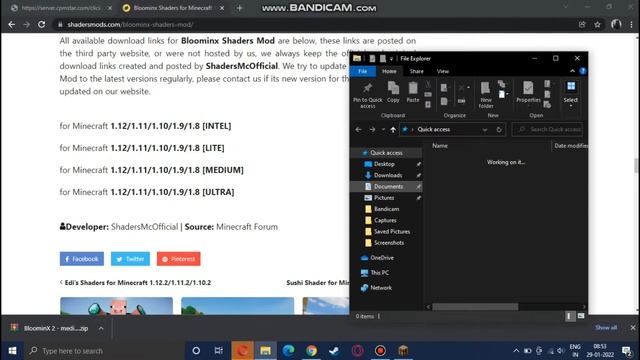Screen dimensions: 640x360
Task: Go back in File Explorer navigation
Action: pos(358,129)
